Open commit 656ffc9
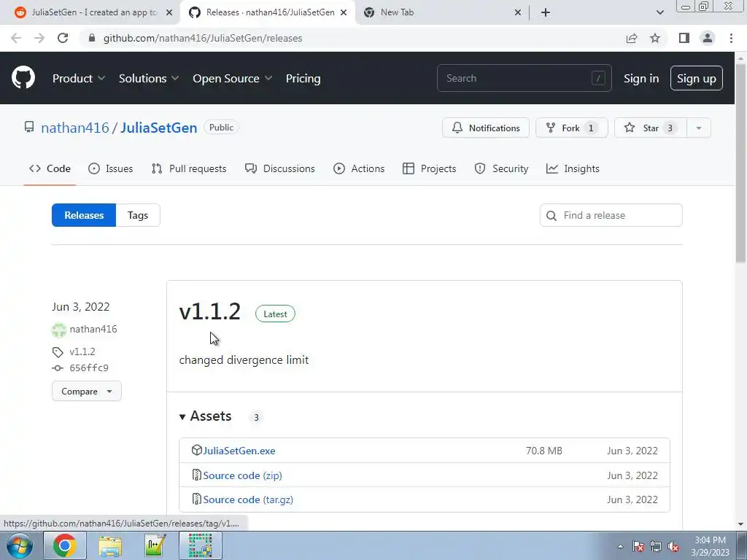This screenshot has width=747, height=560. click(x=88, y=367)
